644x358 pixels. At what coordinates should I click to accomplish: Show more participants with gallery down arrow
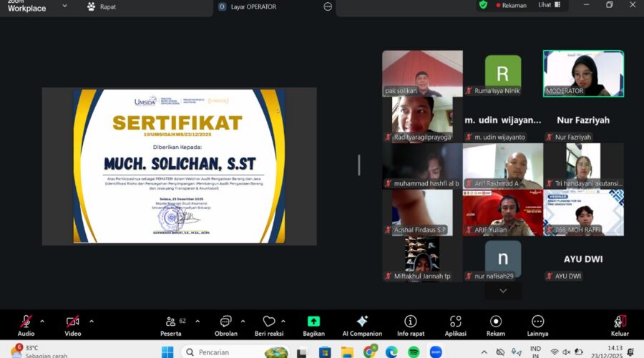503,291
